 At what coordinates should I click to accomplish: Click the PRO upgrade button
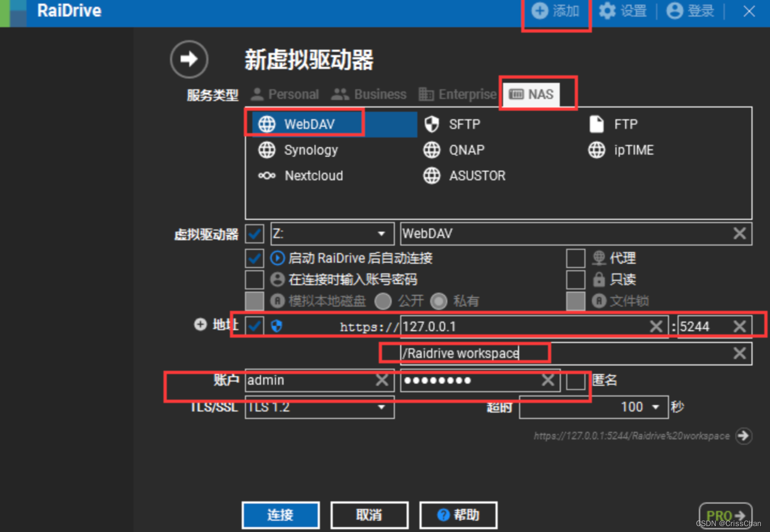pos(726,515)
